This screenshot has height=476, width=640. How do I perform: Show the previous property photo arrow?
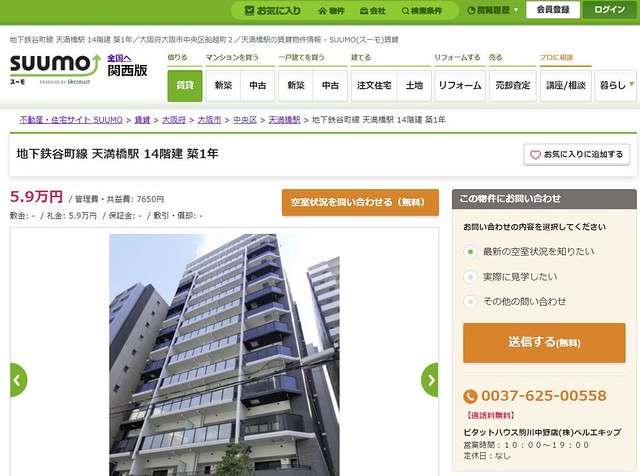(18, 380)
